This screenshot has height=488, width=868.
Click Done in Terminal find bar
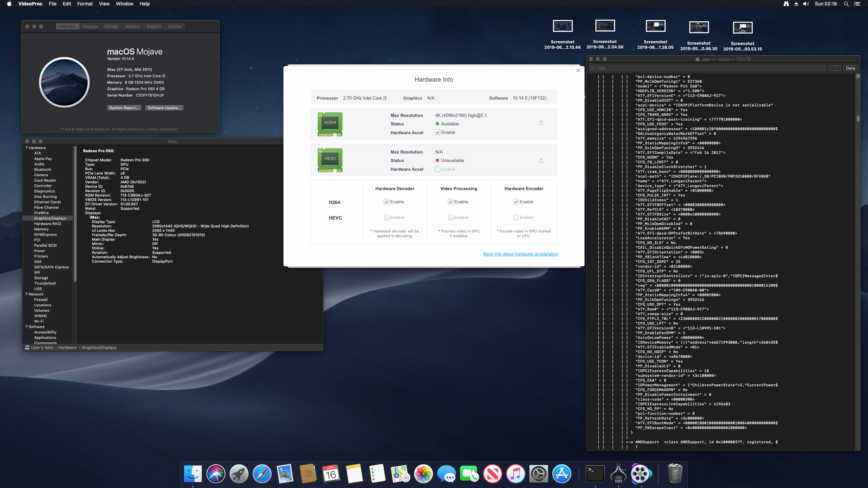tap(850, 68)
